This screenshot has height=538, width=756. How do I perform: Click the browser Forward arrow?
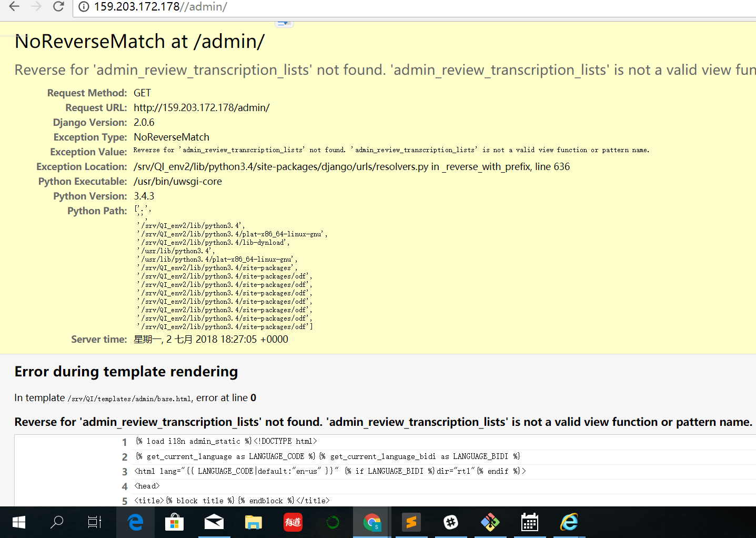pos(36,6)
